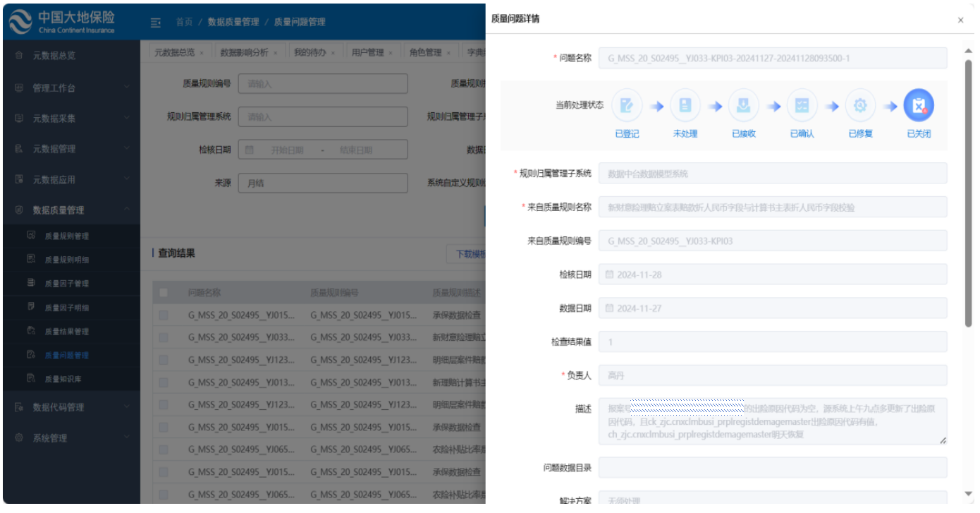Collapse the 数据质量管理 menu group

coord(71,210)
